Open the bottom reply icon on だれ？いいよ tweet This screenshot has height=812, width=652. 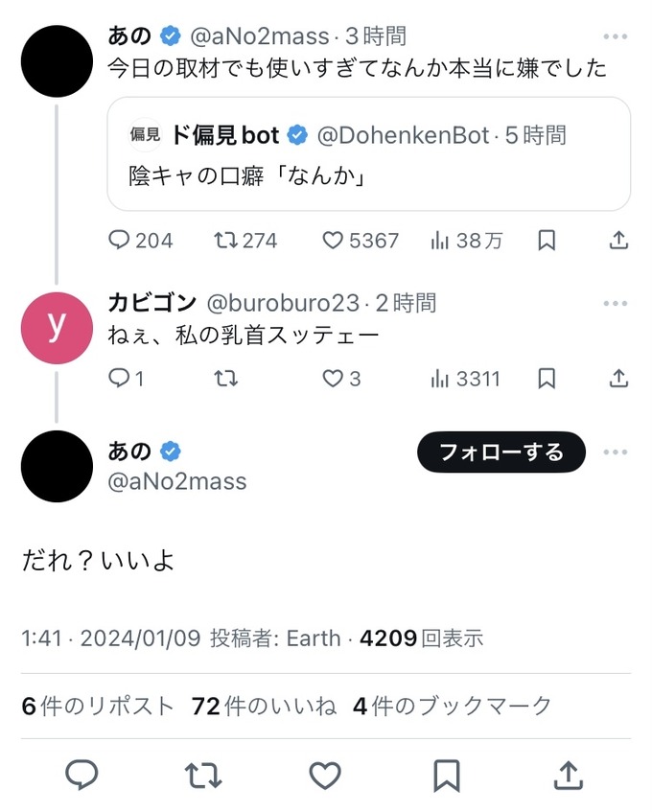[82, 774]
